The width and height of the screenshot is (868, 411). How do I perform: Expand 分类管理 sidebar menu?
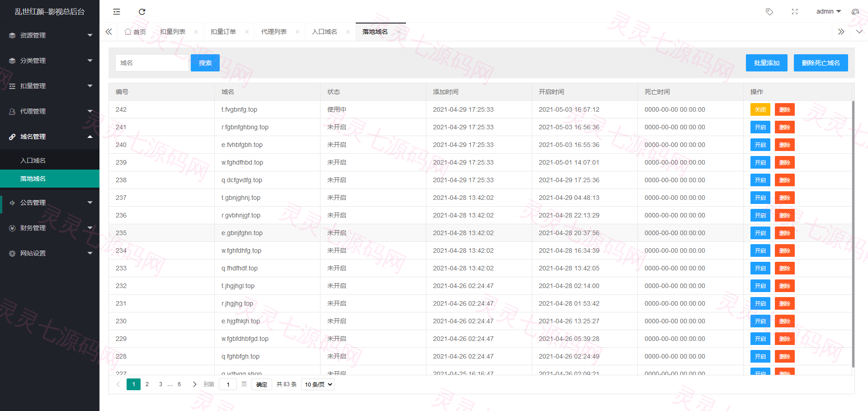(50, 61)
